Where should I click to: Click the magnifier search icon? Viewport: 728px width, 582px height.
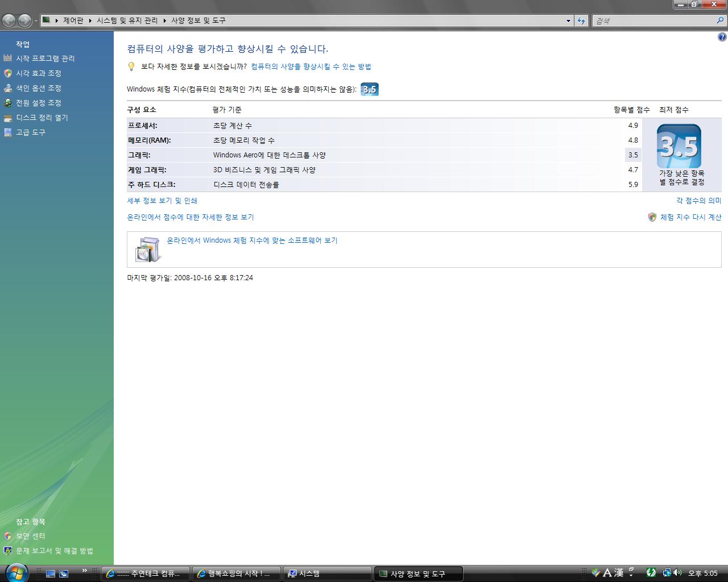(721, 20)
